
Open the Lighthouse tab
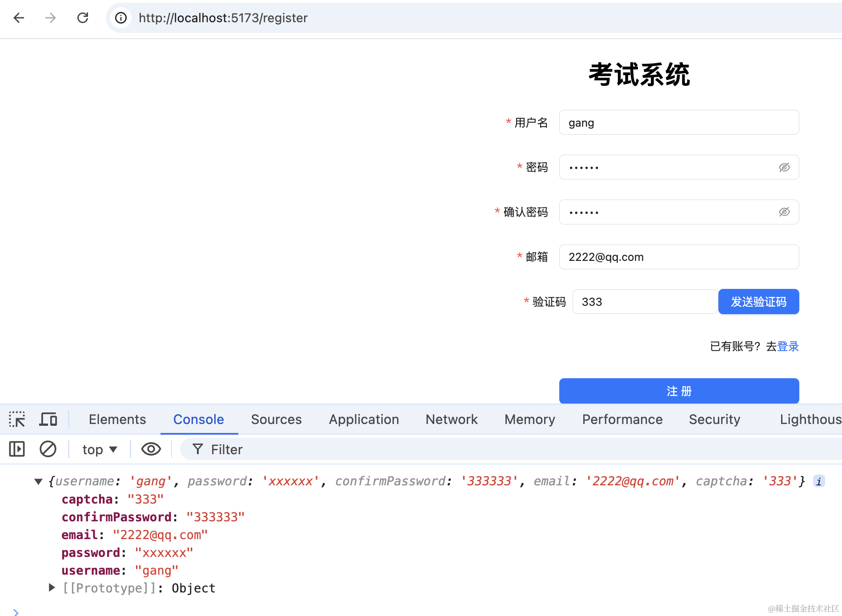(811, 419)
